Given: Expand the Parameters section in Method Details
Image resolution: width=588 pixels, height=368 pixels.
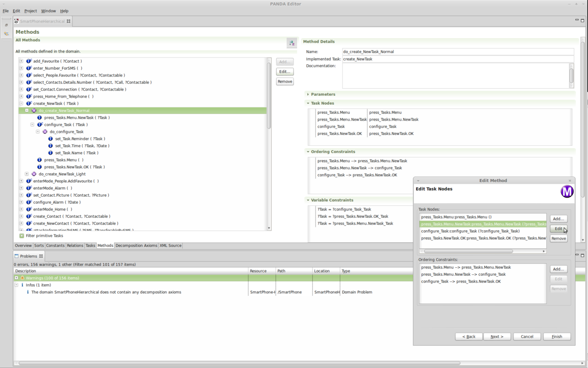Looking at the screenshot, I should (308, 94).
